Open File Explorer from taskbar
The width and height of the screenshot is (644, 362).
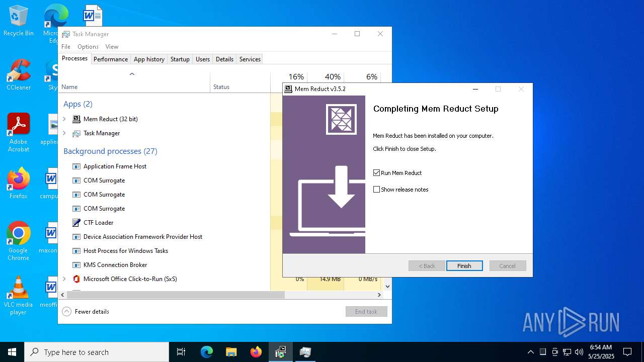coord(231,352)
